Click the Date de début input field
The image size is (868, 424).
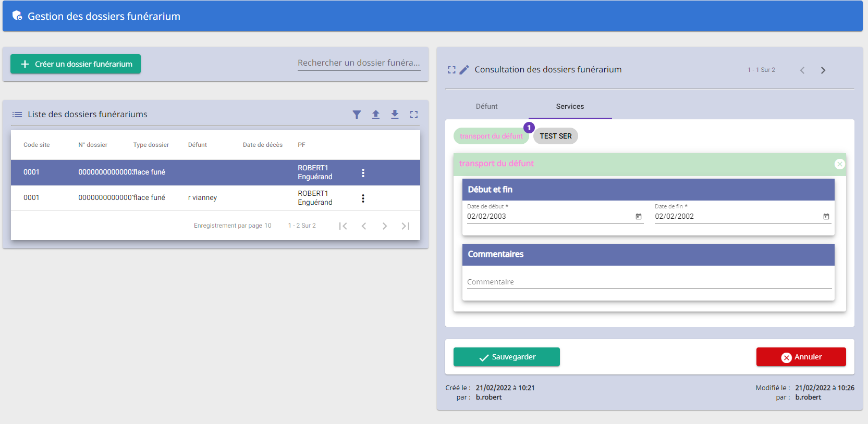click(549, 217)
